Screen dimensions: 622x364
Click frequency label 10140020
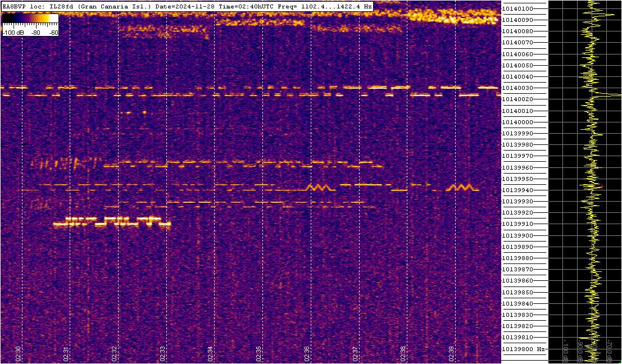(x=517, y=99)
